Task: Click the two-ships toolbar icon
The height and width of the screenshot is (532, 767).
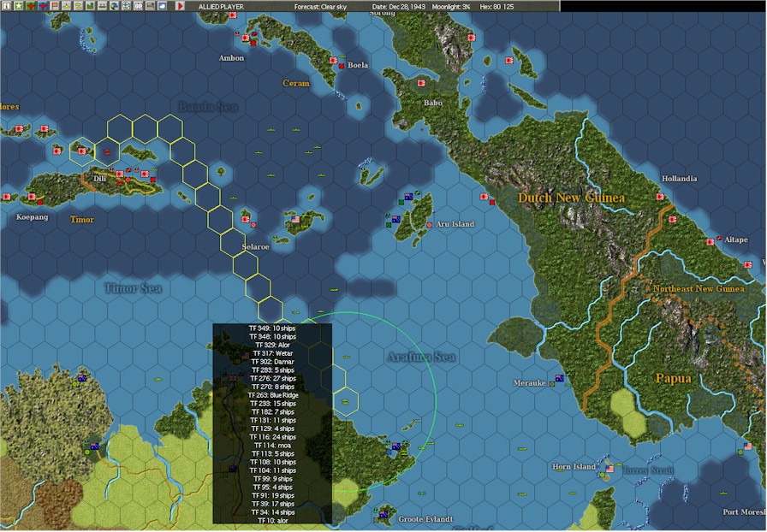Action: [x=78, y=6]
